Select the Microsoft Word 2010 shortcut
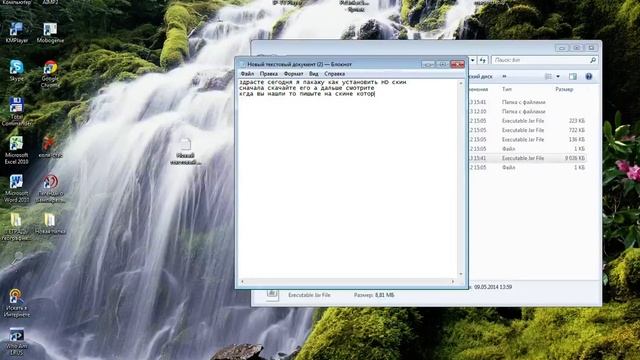Viewport: 640px width, 360px height. coord(16,188)
